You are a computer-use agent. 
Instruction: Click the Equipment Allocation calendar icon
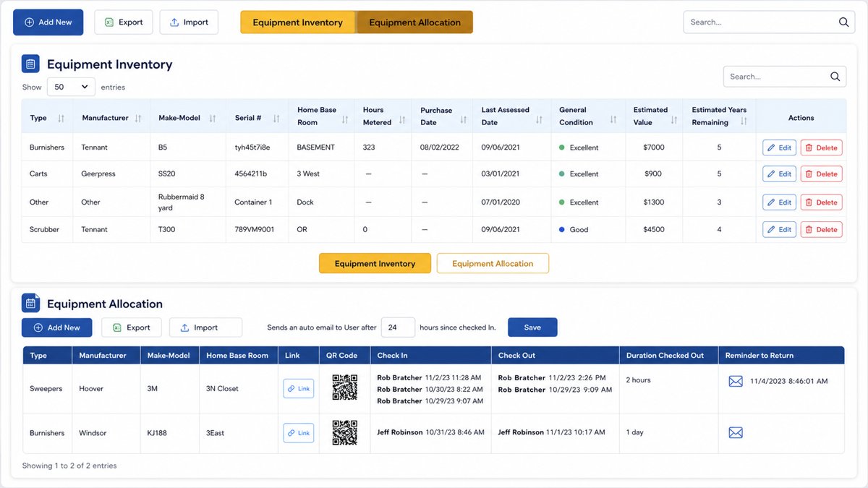point(30,303)
